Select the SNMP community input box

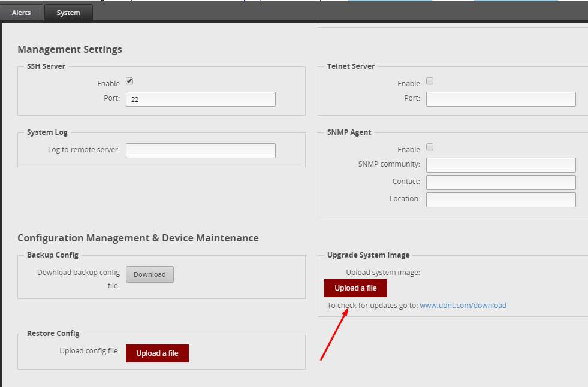(500, 165)
